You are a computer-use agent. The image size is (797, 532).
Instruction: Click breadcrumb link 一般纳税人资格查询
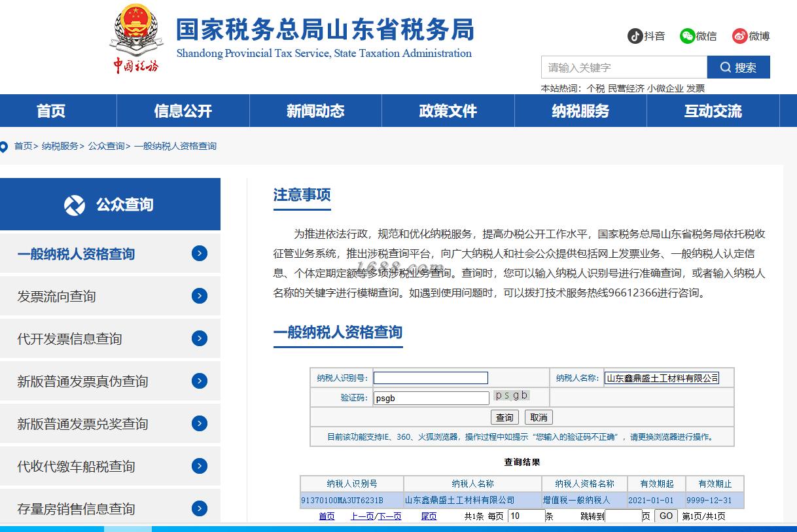tap(175, 146)
